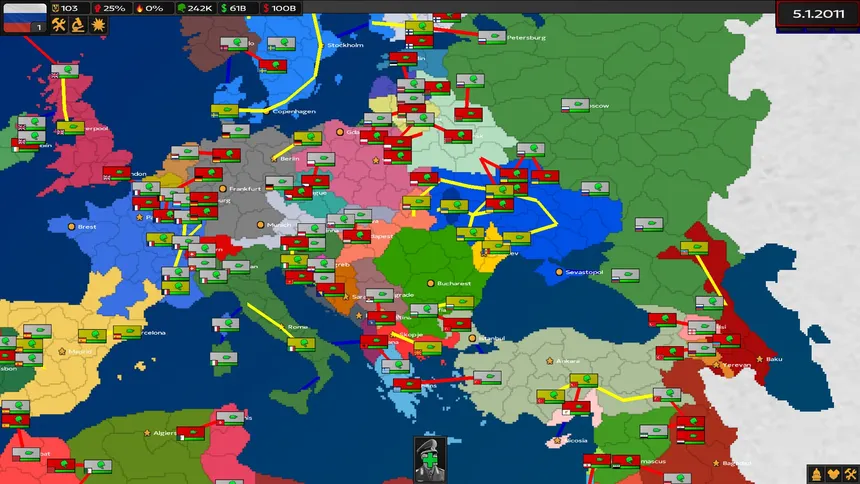The height and width of the screenshot is (484, 860).
Task: Open the general portrait at bottom center
Action: tap(430, 459)
